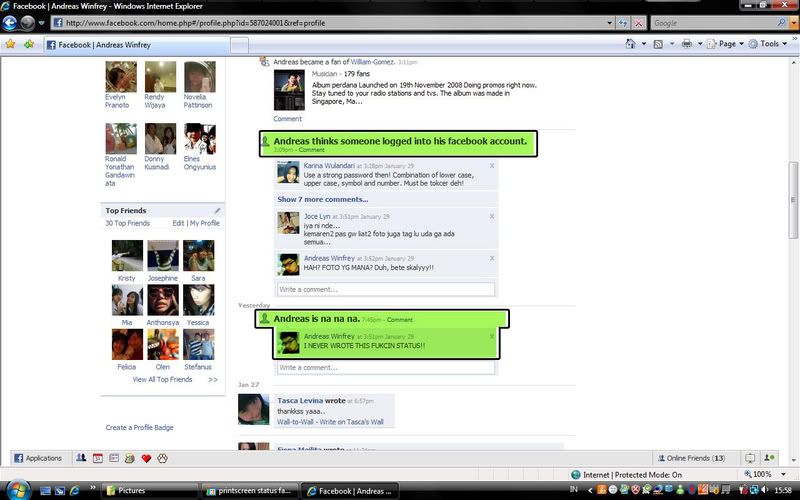Open Tasca Levina's name link
The image size is (800, 500).
pyautogui.click(x=300, y=401)
